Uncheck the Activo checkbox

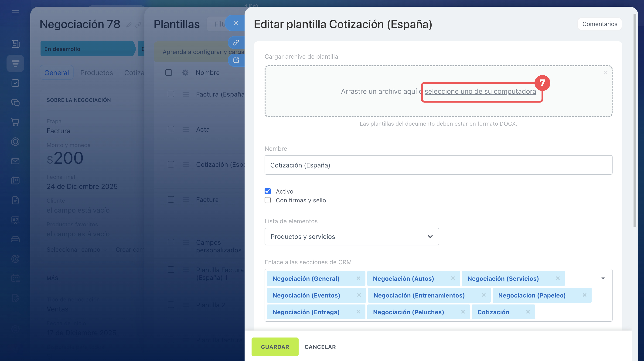(x=268, y=191)
